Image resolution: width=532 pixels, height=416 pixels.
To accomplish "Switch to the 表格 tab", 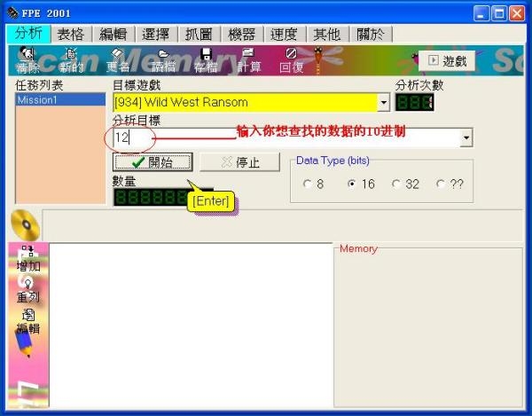I will (x=70, y=34).
